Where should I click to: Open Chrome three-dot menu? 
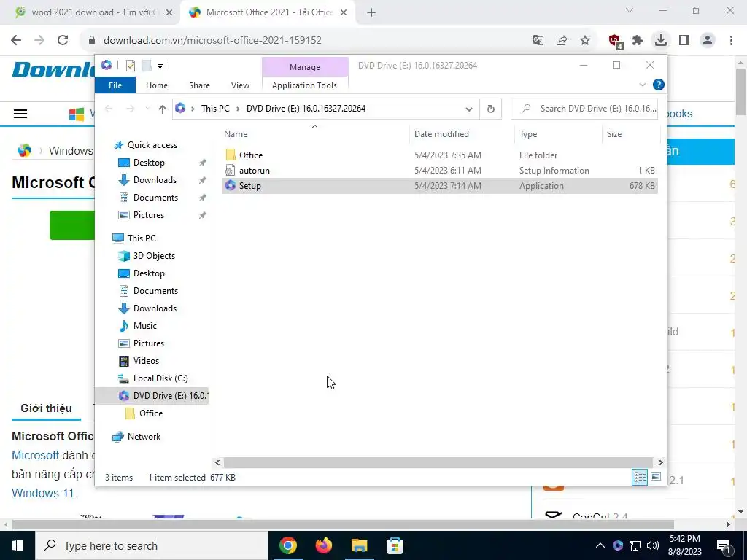click(731, 41)
